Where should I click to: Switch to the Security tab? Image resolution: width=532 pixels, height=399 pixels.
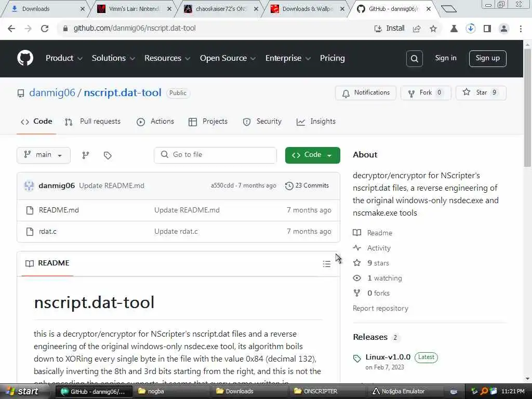click(x=262, y=122)
